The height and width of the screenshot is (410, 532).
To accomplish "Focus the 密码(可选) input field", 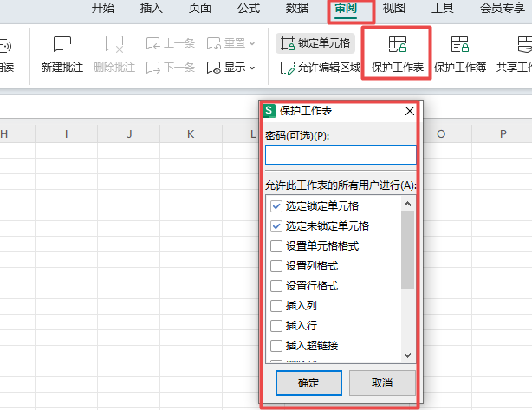I will pos(341,155).
